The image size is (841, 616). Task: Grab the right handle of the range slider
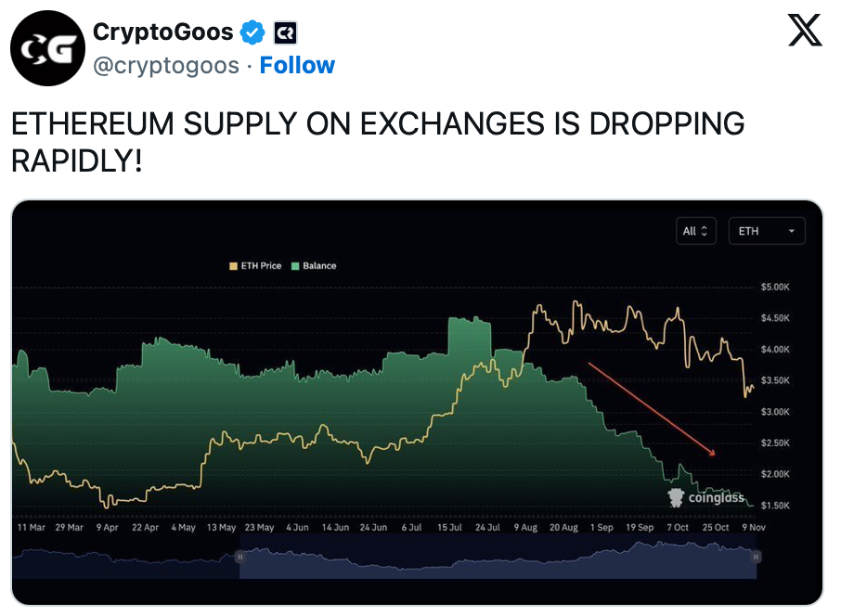click(757, 557)
